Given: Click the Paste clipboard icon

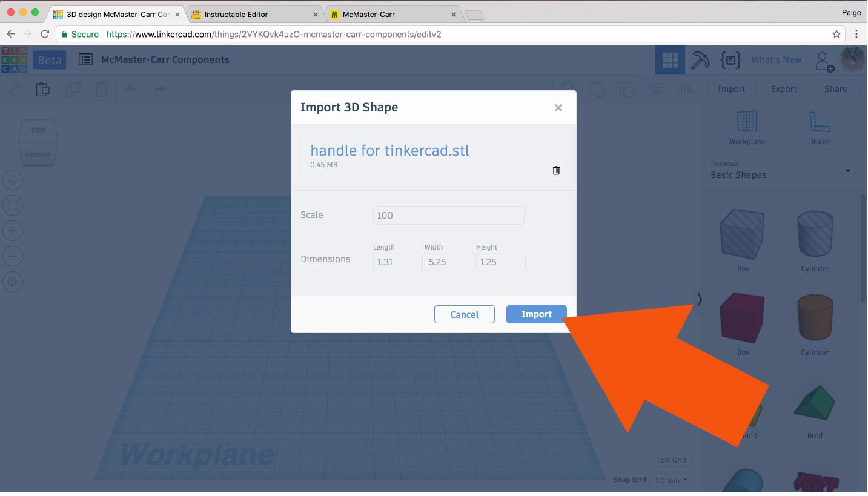Looking at the screenshot, I should click(42, 89).
